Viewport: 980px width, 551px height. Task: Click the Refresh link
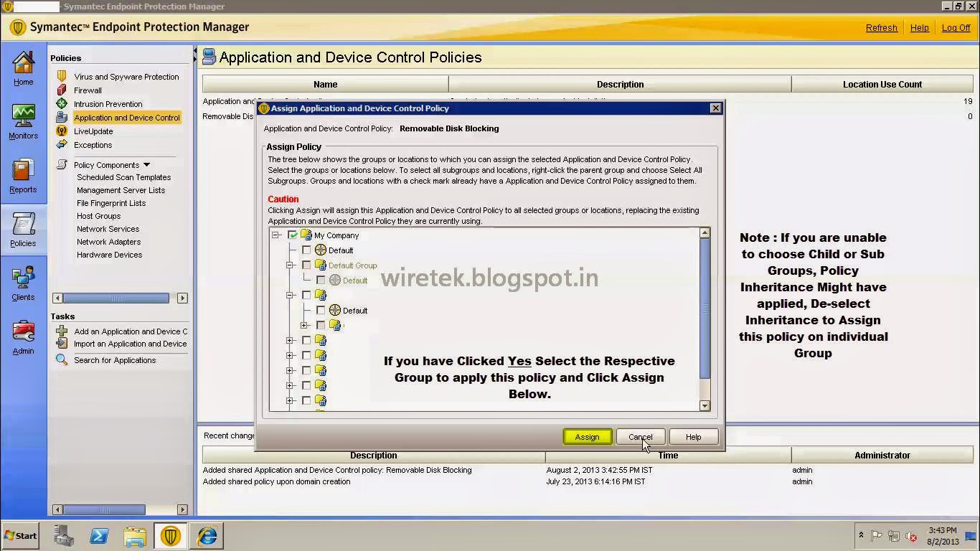[881, 28]
